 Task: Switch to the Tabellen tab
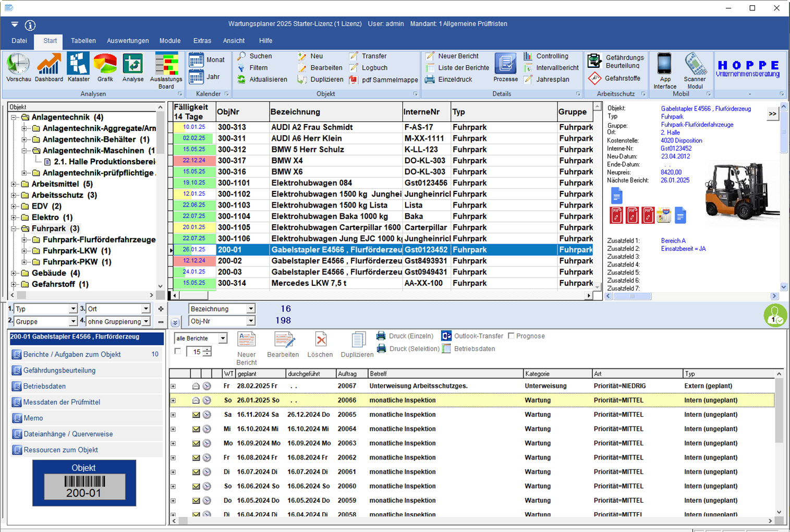[83, 41]
